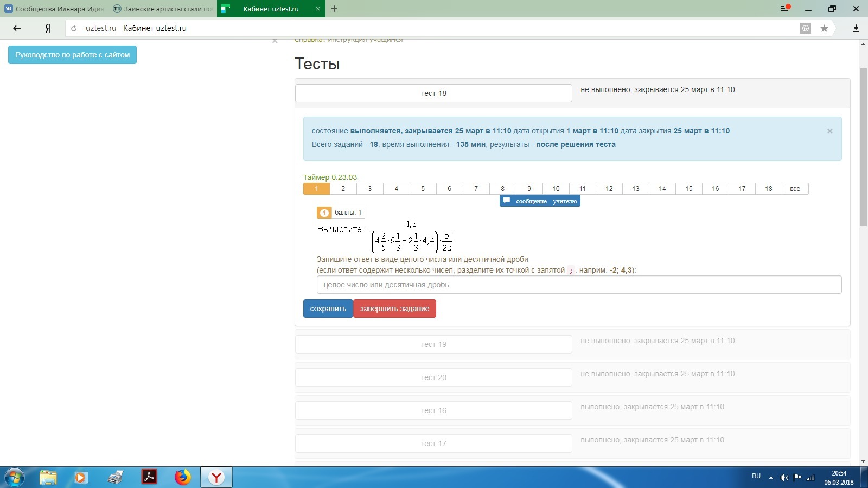Dismiss the blue info alert box

click(829, 131)
